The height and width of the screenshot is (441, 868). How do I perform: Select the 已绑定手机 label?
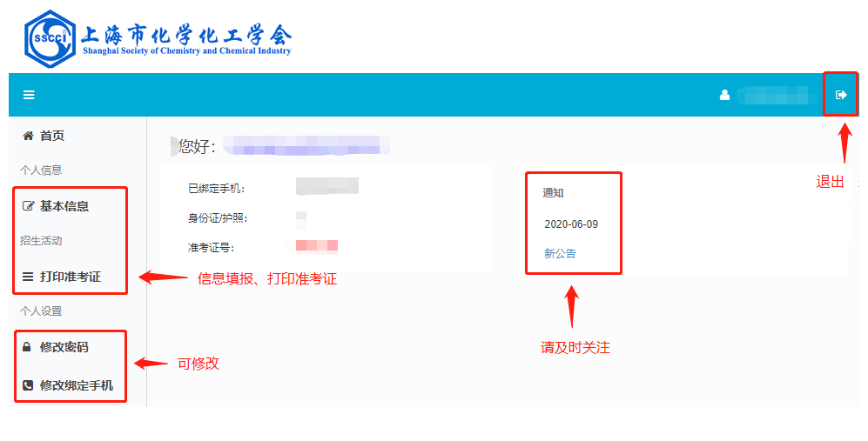tap(217, 189)
